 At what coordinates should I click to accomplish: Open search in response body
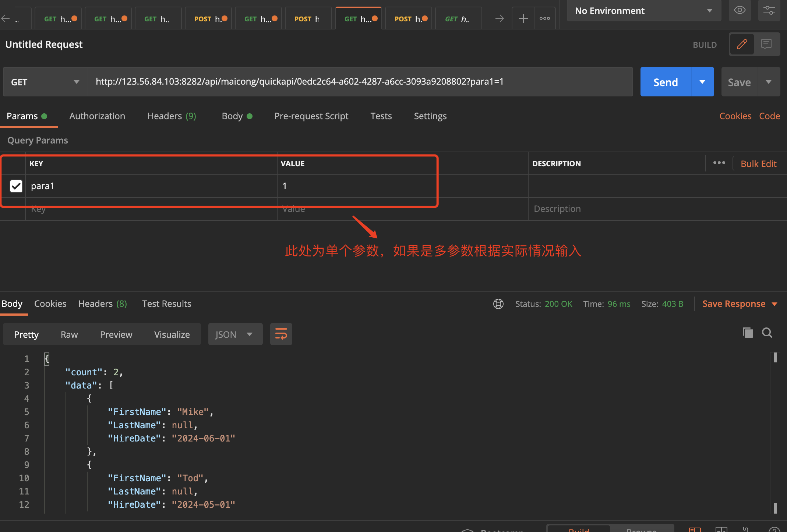pyautogui.click(x=767, y=333)
